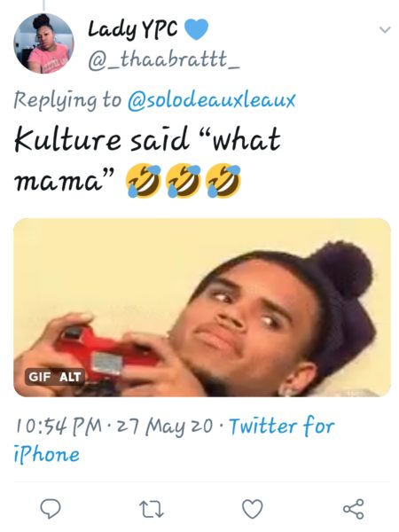Click the reply speech bubble icon

[51, 509]
